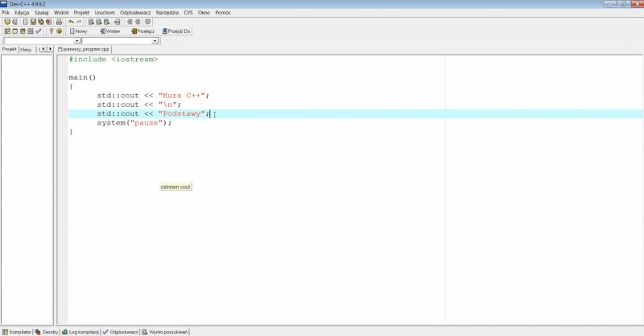Select the pierwszy_program.cpp editor tab
Viewport: 644px width, 336px height.
pos(89,49)
